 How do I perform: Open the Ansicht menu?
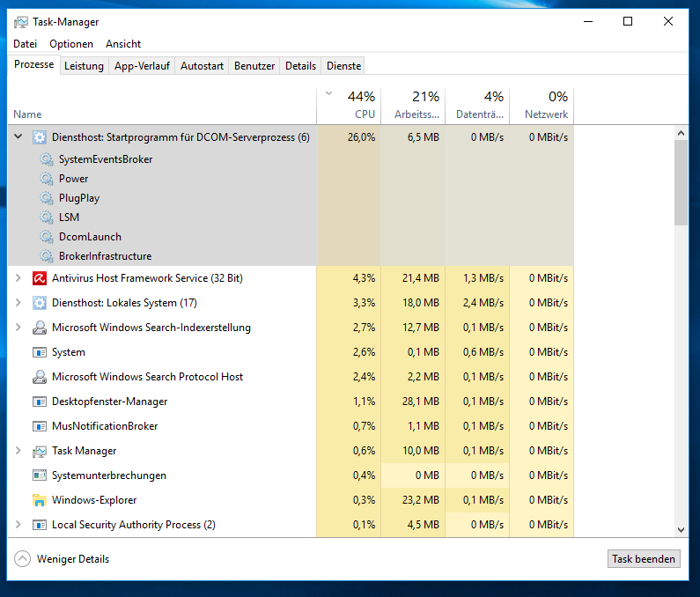point(123,44)
